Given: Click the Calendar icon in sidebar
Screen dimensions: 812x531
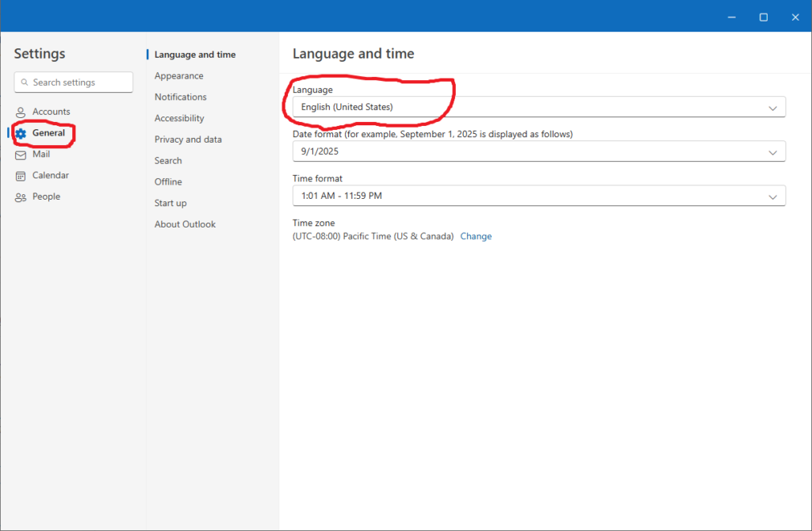Looking at the screenshot, I should click(x=21, y=176).
